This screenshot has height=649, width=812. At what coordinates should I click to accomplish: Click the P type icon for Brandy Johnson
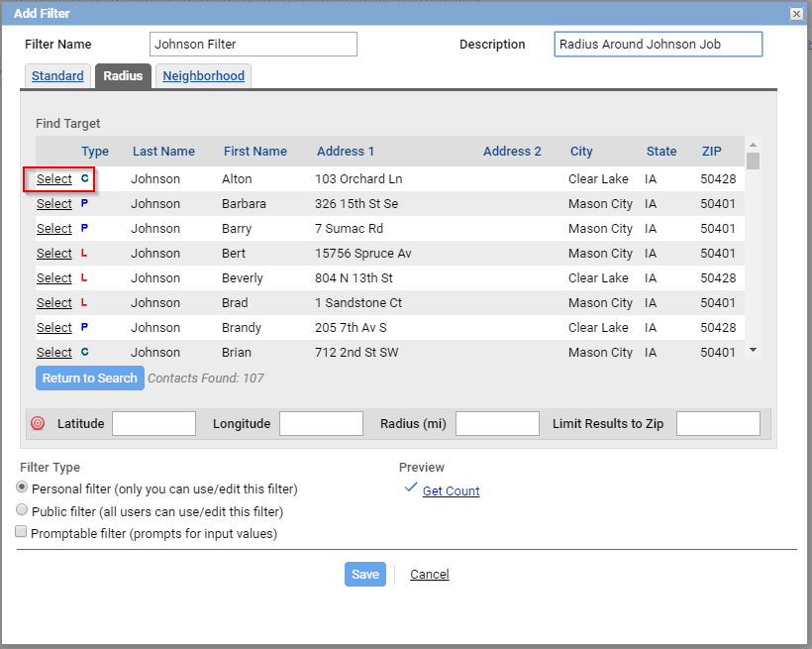[x=84, y=327]
